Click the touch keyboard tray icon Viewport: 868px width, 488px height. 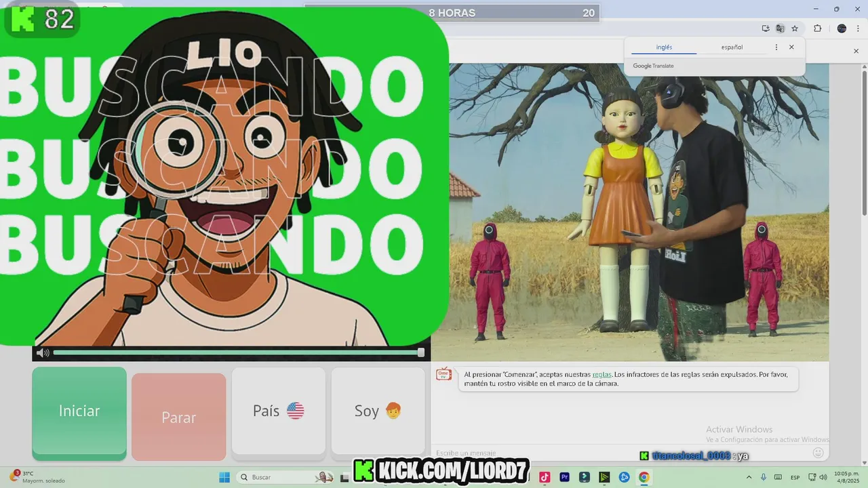[x=777, y=477]
